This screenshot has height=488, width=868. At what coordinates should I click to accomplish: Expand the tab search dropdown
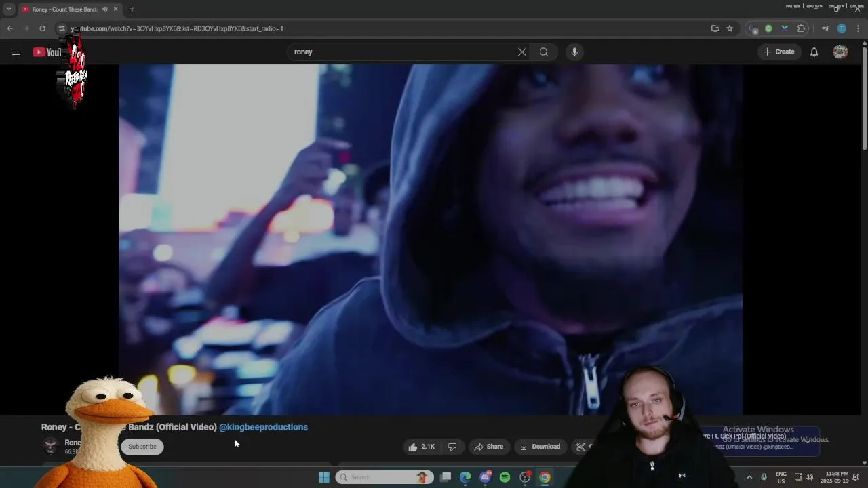click(x=9, y=9)
